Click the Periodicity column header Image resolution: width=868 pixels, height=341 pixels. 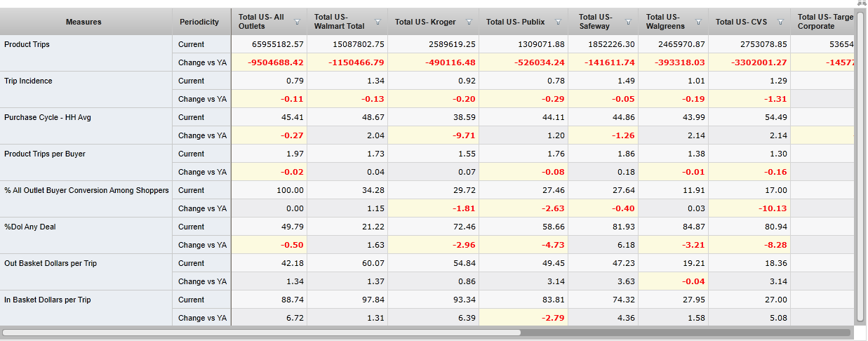click(199, 22)
